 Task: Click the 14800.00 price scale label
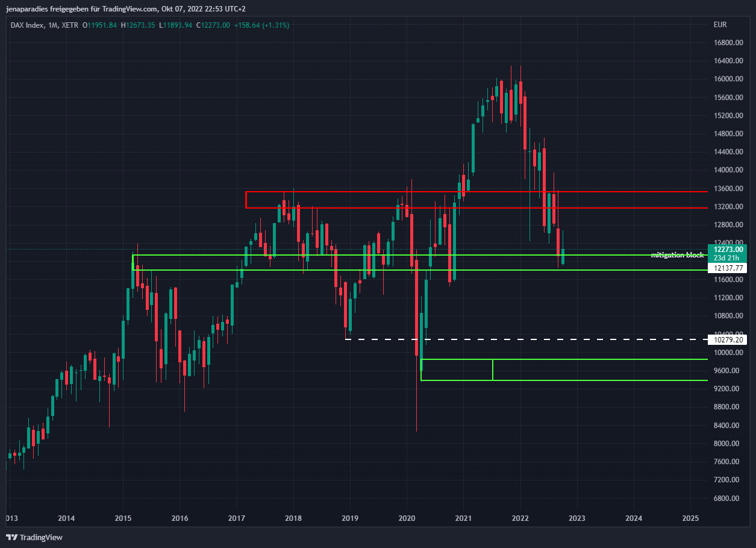coord(727,134)
